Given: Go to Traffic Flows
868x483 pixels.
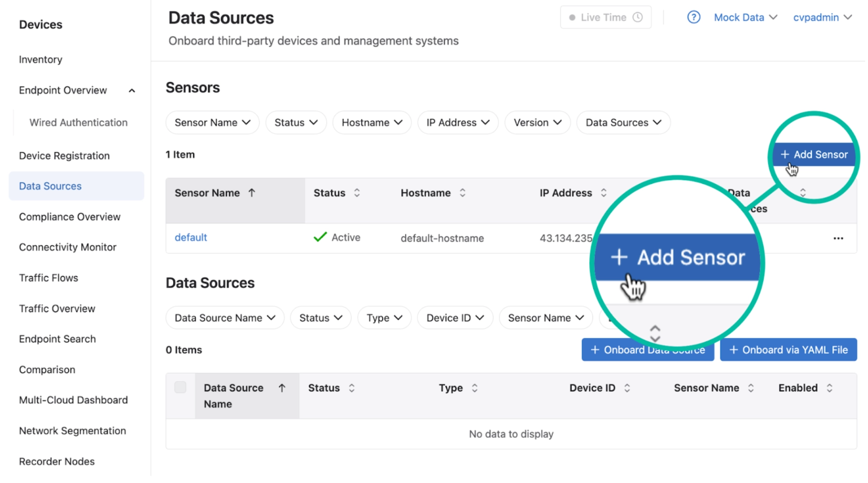Looking at the screenshot, I should pos(49,278).
